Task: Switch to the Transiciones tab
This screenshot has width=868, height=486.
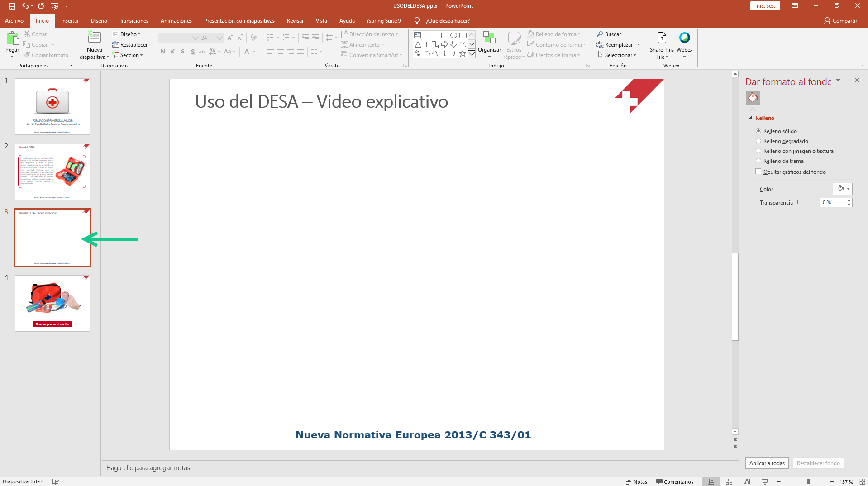Action: pyautogui.click(x=134, y=21)
